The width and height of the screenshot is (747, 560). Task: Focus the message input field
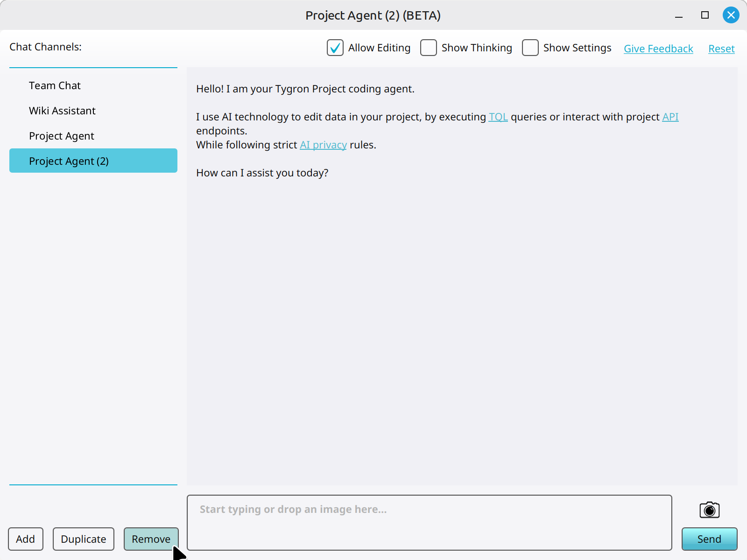[430, 523]
